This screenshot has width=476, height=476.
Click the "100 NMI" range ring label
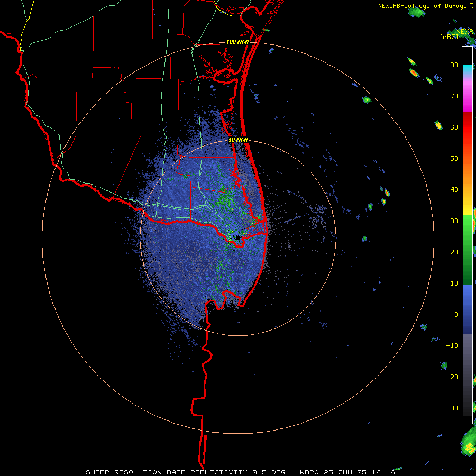tap(237, 42)
